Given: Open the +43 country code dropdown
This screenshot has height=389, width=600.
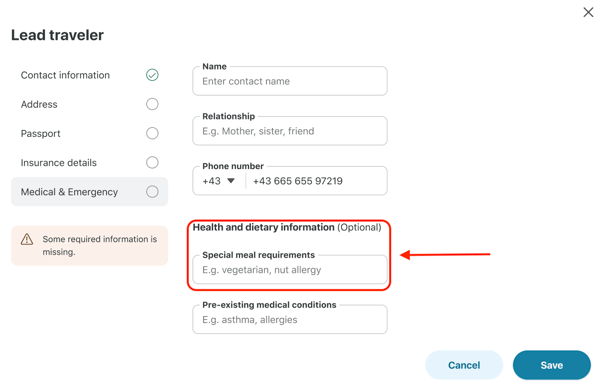Looking at the screenshot, I should pos(219,181).
